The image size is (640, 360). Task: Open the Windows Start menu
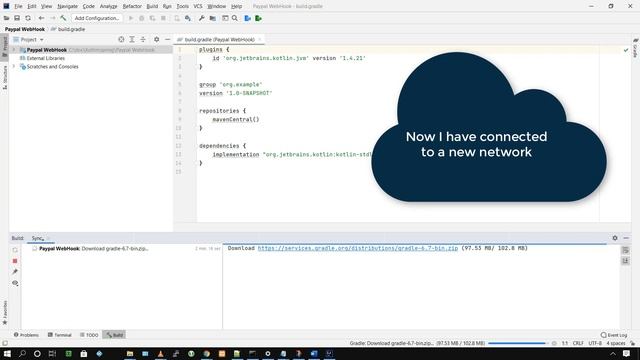[7, 353]
